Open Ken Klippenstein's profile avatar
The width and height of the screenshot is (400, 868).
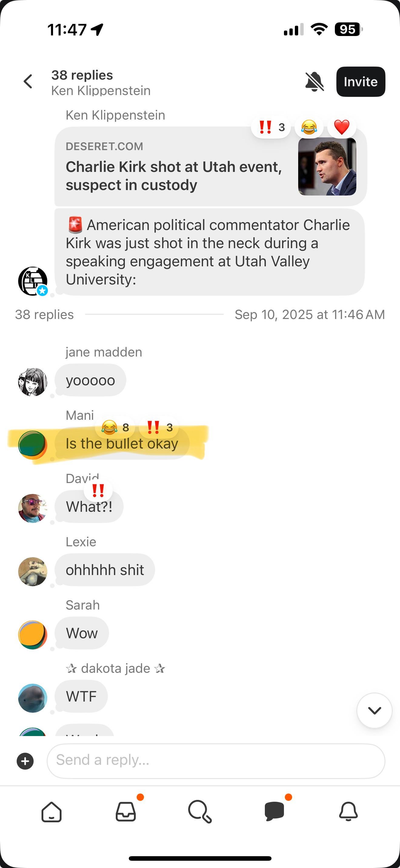click(x=33, y=281)
